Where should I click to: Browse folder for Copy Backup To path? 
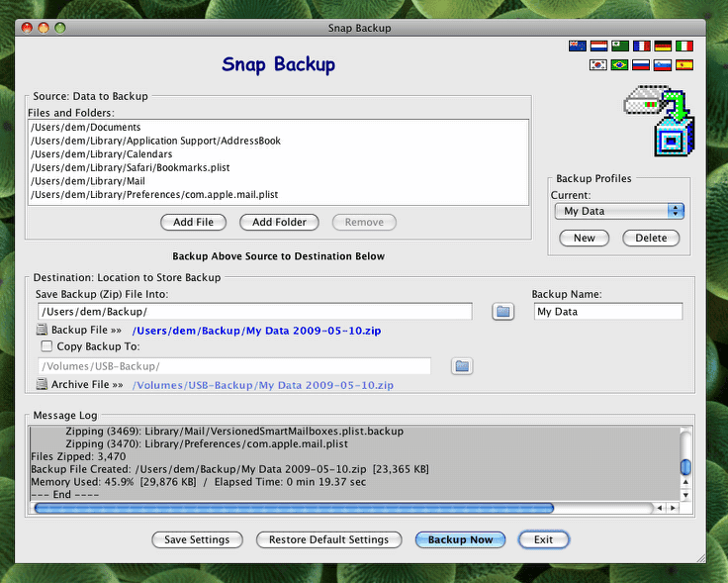coord(462,366)
